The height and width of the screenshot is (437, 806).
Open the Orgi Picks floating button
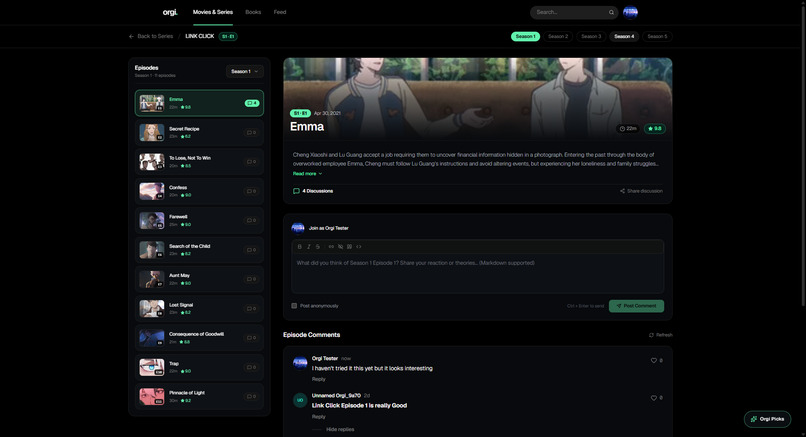[x=767, y=419]
